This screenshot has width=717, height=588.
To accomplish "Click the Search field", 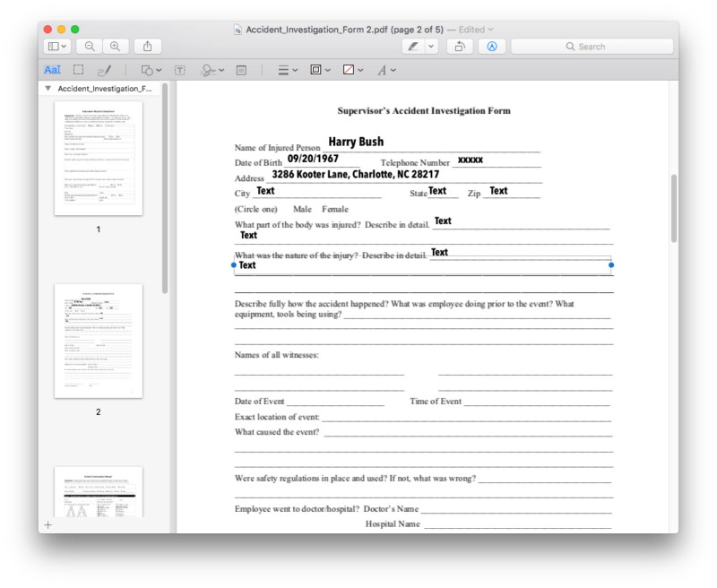I will click(x=592, y=47).
